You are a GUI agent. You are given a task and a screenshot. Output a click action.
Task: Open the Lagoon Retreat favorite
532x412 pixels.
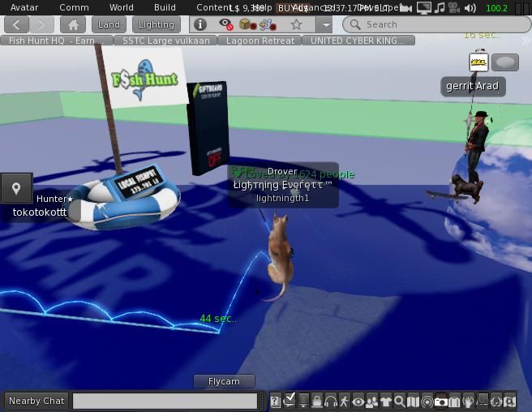point(260,41)
